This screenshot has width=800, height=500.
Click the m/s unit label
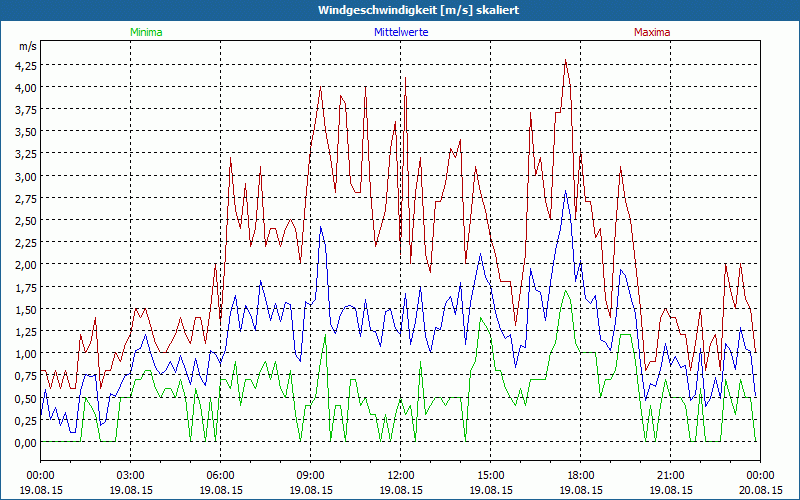click(28, 46)
